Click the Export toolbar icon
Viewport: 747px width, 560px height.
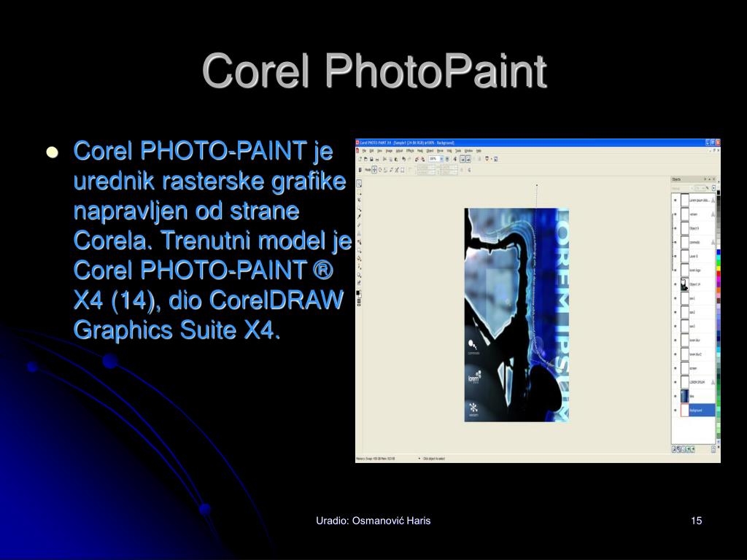pos(423,159)
